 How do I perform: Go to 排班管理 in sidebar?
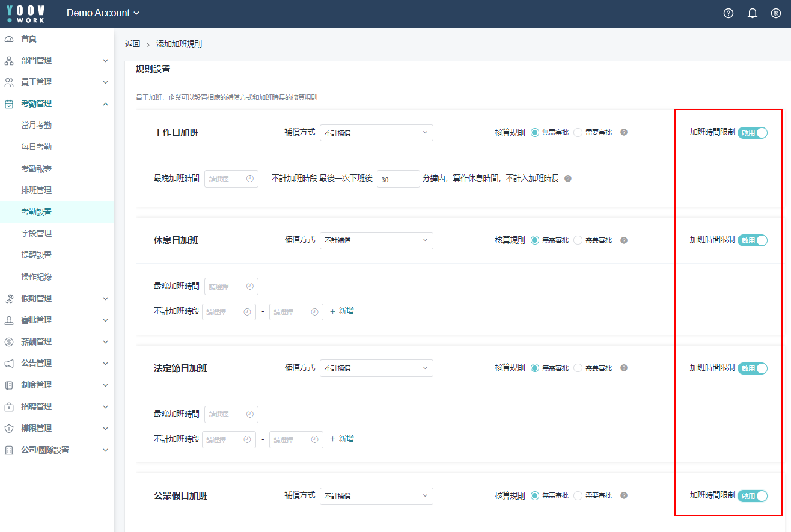click(36, 190)
